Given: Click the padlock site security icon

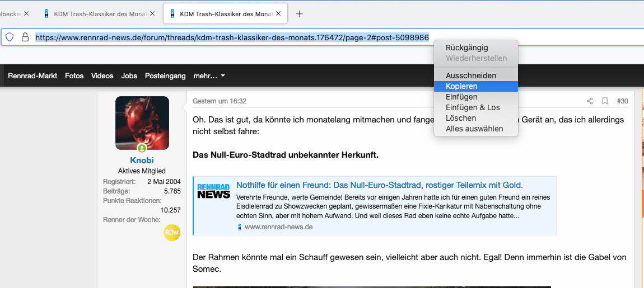Looking at the screenshot, I should 25,37.
